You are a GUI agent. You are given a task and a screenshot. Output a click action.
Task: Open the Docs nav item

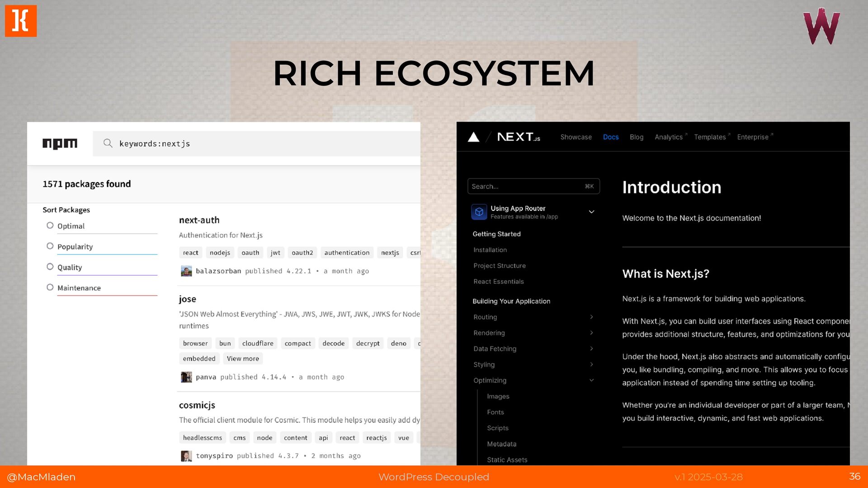[x=611, y=137]
